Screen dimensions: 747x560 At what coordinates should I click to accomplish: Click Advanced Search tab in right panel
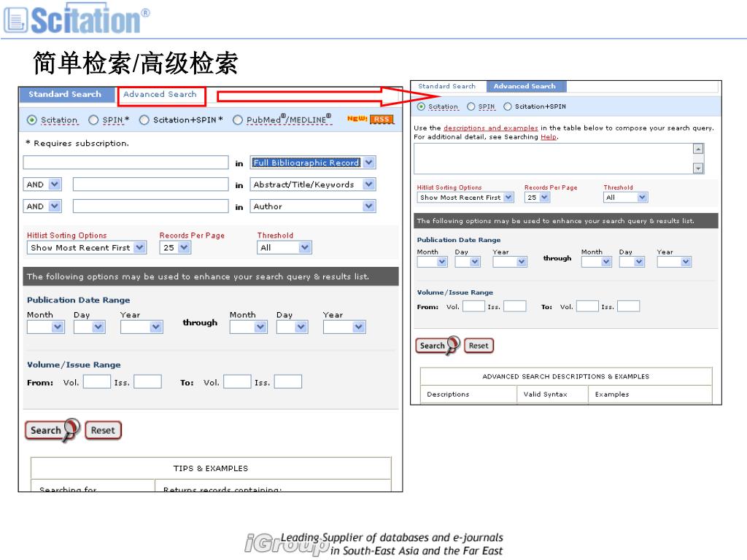[525, 86]
